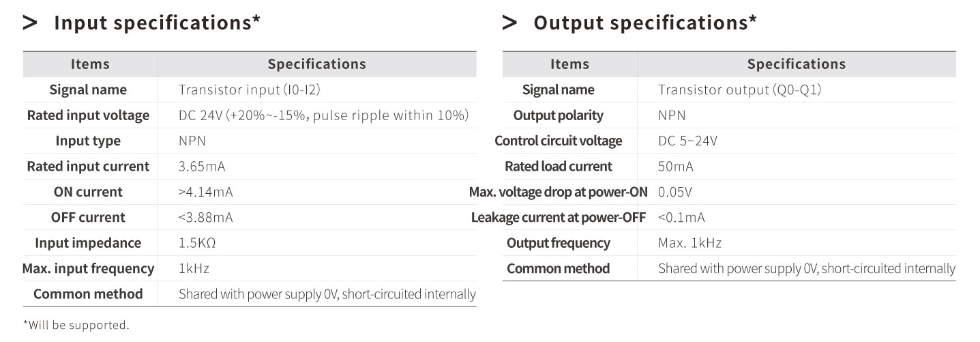Image resolution: width=980 pixels, height=342 pixels.
Task: Select the DC 24V pulse ripple value
Action: coord(323,115)
